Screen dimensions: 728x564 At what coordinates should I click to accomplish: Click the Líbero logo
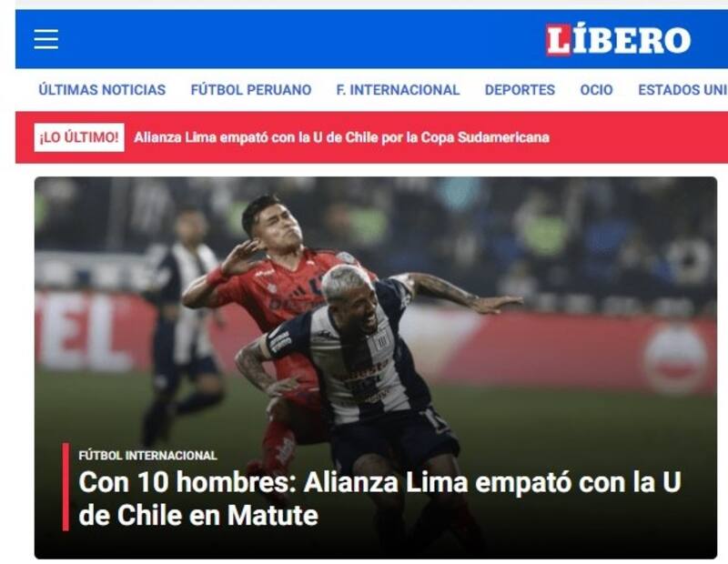(x=618, y=40)
